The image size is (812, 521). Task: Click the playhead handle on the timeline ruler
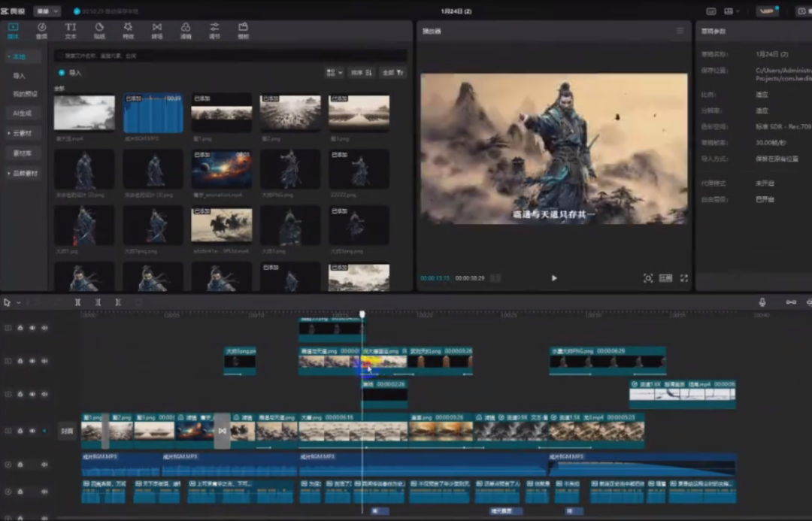(x=362, y=314)
